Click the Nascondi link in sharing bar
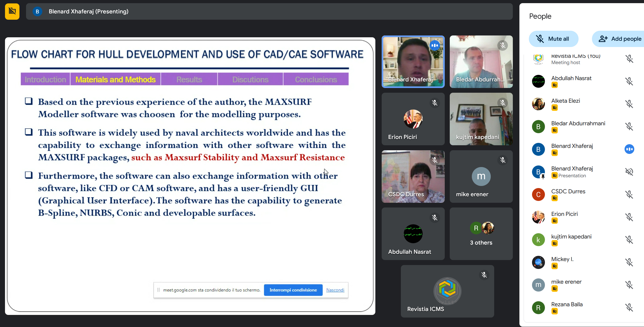Image resolution: width=644 pixels, height=327 pixels. point(335,290)
